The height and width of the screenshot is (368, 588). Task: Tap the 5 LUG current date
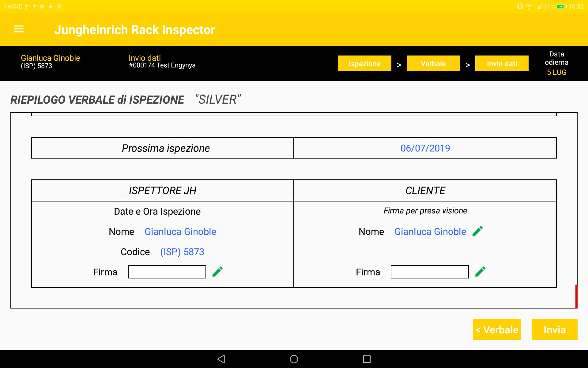557,72
